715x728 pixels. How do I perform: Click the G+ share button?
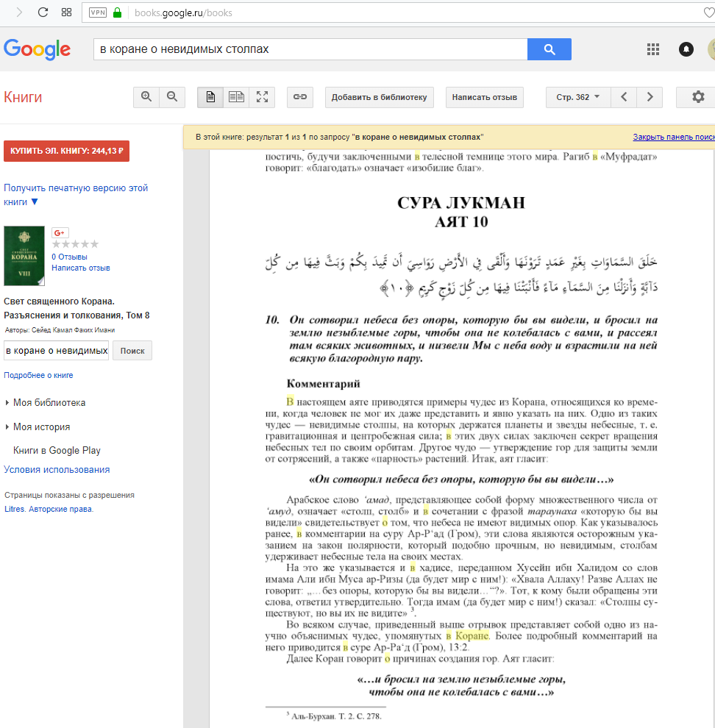point(60,233)
